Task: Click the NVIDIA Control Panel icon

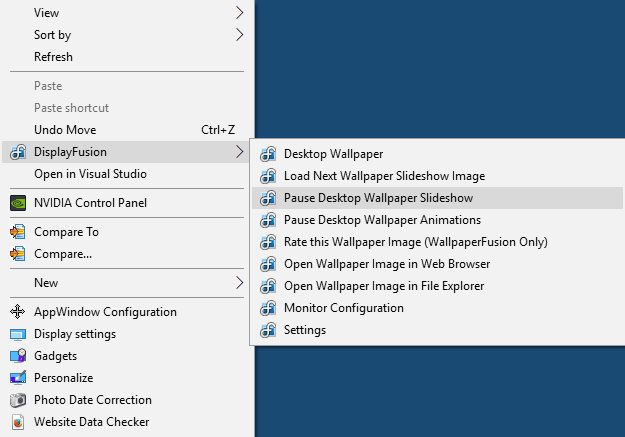Action: click(17, 203)
